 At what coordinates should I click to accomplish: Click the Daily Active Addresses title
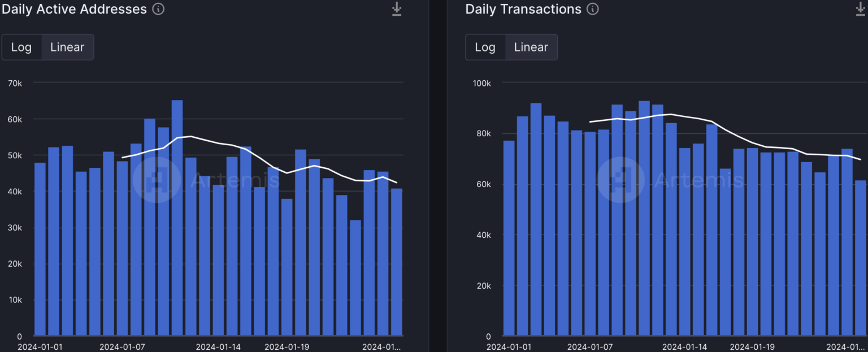click(x=75, y=9)
